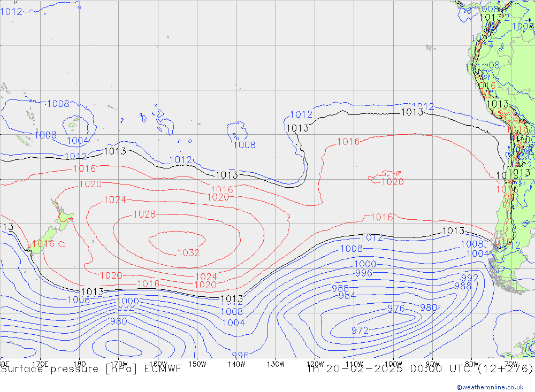The image size is (535, 392).
Task: Click the Surface pressure [hPa] ECMWF title
Action: point(91,369)
